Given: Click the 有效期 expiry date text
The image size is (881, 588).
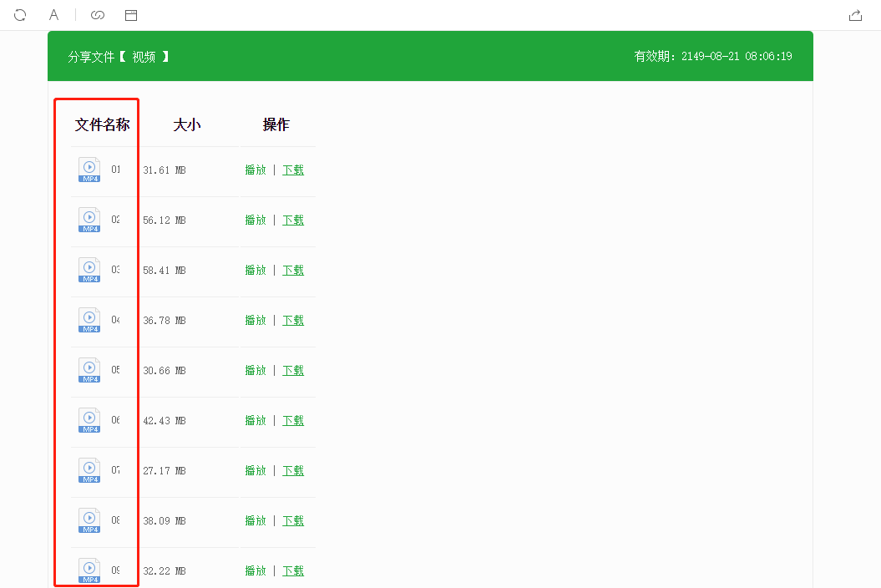Looking at the screenshot, I should (x=713, y=56).
